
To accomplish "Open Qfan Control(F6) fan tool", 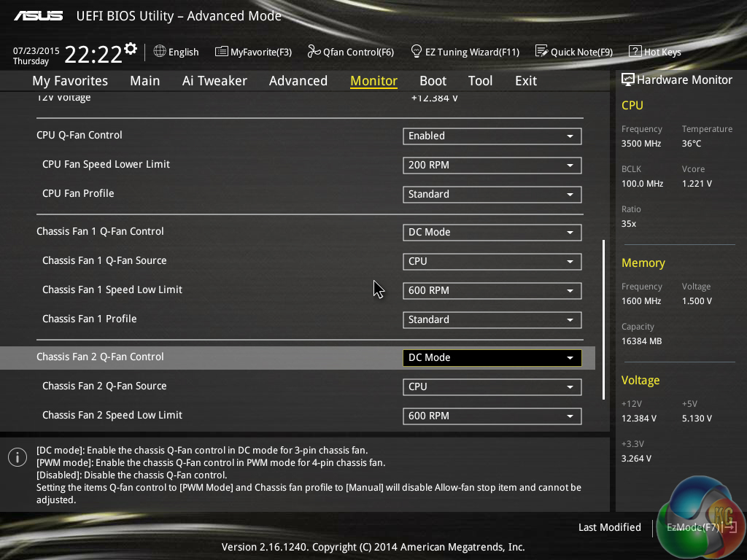I will point(350,52).
